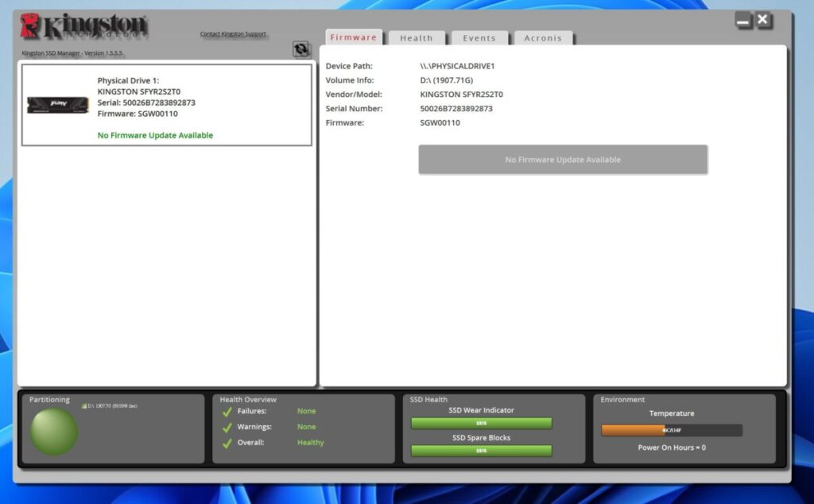Click the Firmware label in the details panel

coord(345,122)
